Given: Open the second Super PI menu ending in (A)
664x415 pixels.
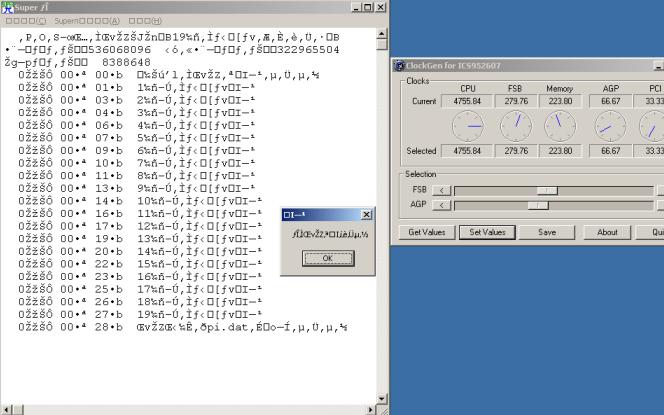Looking at the screenshot, I should click(86, 20).
